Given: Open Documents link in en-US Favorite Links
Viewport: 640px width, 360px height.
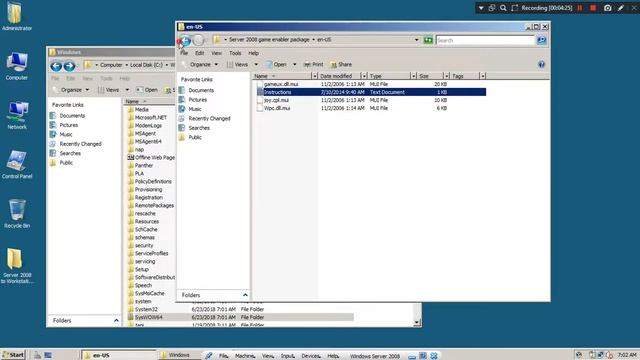Looking at the screenshot, I should (201, 90).
